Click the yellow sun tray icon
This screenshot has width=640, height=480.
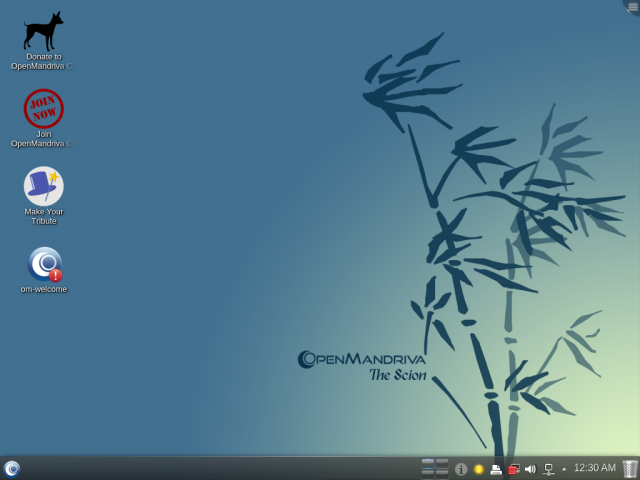pos(478,469)
